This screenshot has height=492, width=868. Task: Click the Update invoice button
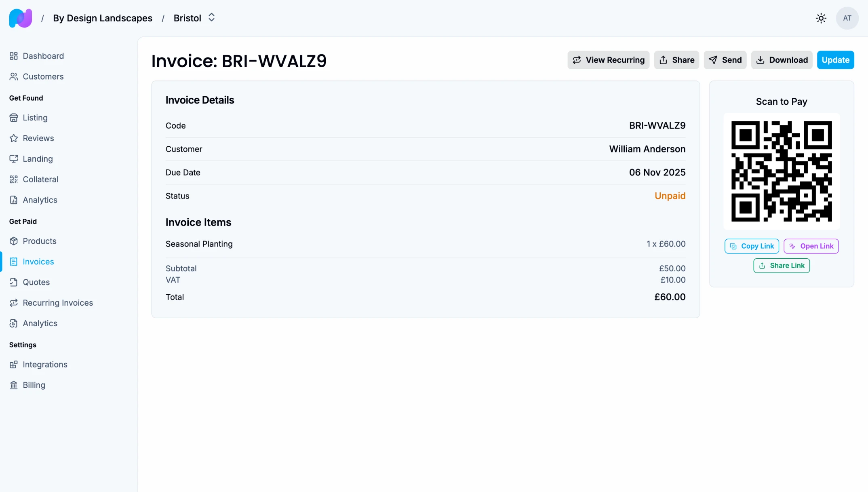(x=835, y=60)
